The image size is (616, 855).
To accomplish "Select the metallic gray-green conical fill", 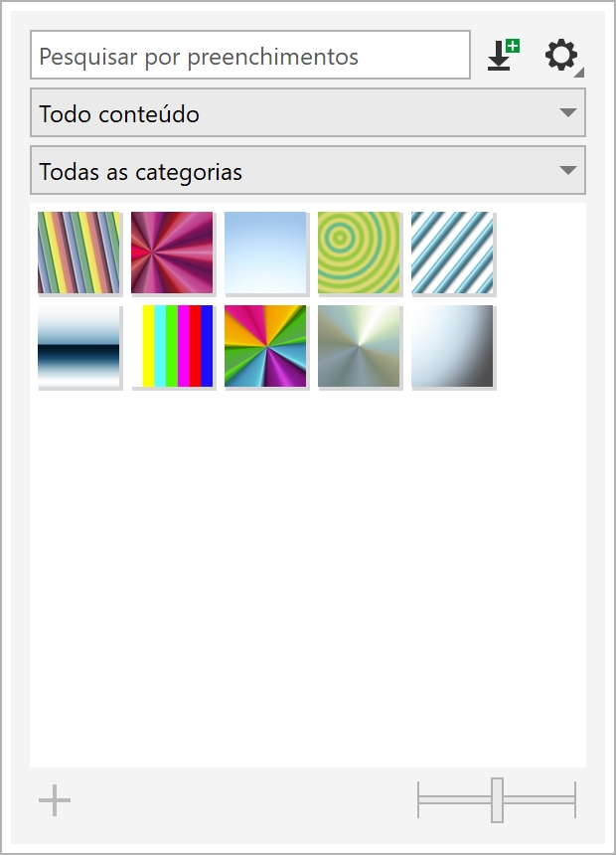I will point(359,346).
